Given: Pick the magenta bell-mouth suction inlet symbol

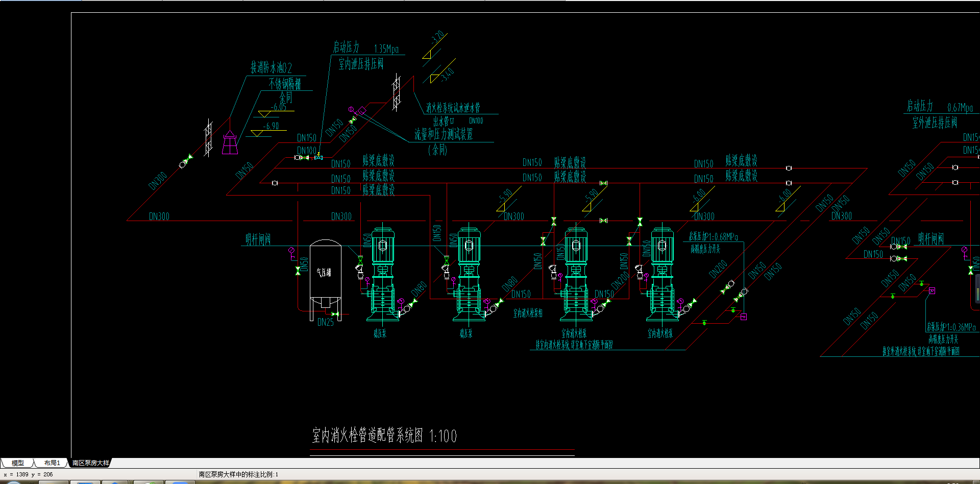Looking at the screenshot, I should [230, 142].
